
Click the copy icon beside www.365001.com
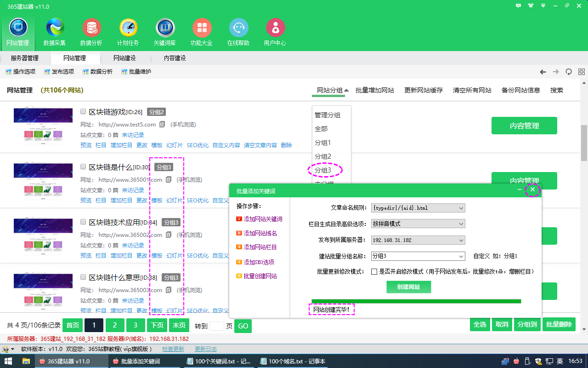click(x=169, y=179)
